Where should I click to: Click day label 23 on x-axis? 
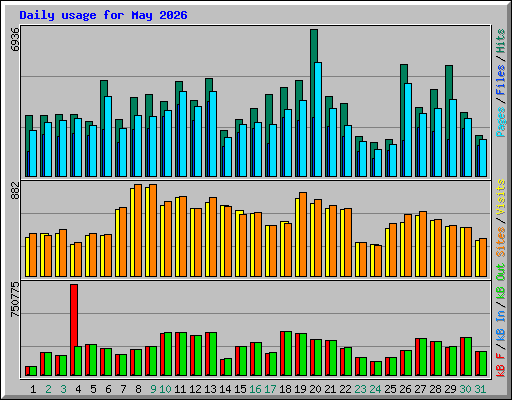360,389
